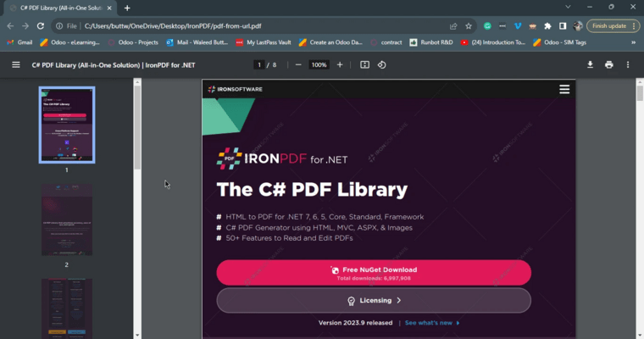Click the Finish update button
Viewport: 644px width, 339px height.
click(609, 26)
